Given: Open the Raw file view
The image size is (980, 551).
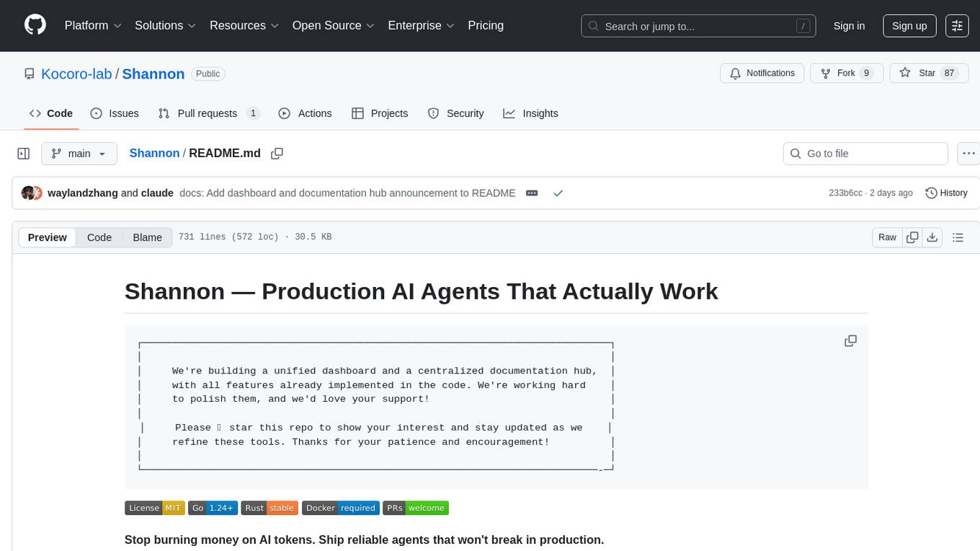Looking at the screenshot, I should point(887,237).
